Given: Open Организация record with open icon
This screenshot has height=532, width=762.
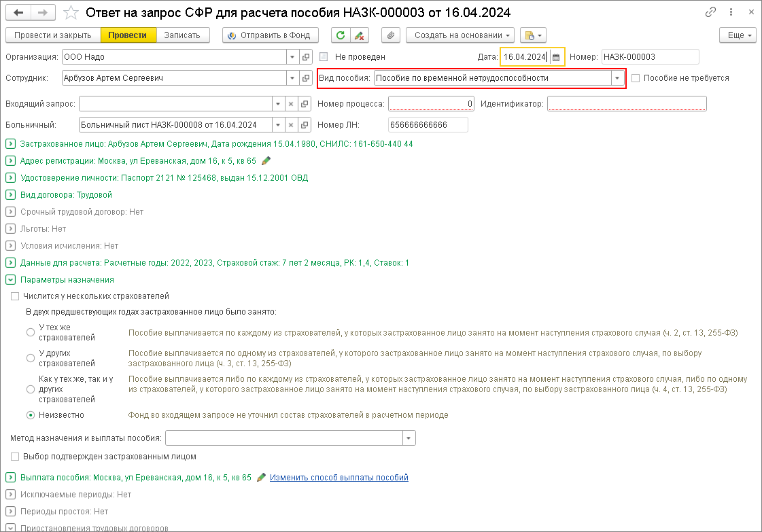Looking at the screenshot, I should 306,57.
